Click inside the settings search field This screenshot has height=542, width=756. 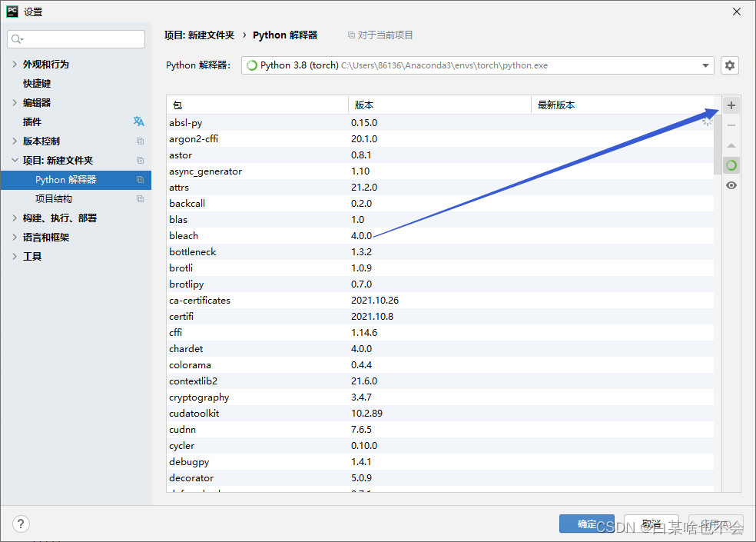coord(75,38)
